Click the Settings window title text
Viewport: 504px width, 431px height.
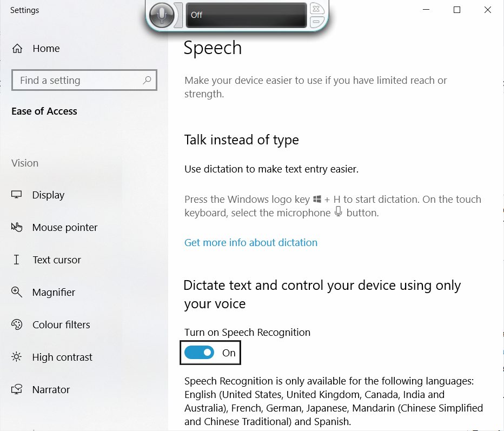(24, 10)
